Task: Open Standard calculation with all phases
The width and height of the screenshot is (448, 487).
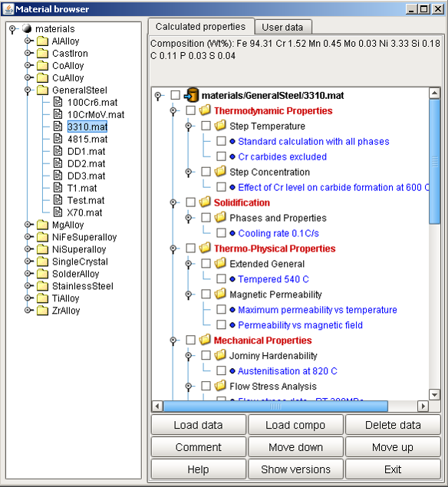Action: click(314, 141)
